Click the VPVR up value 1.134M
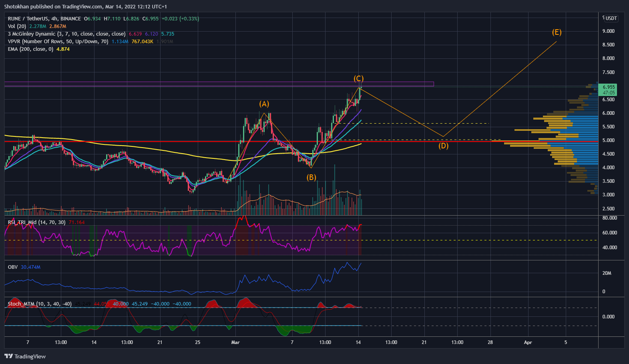 coord(120,42)
